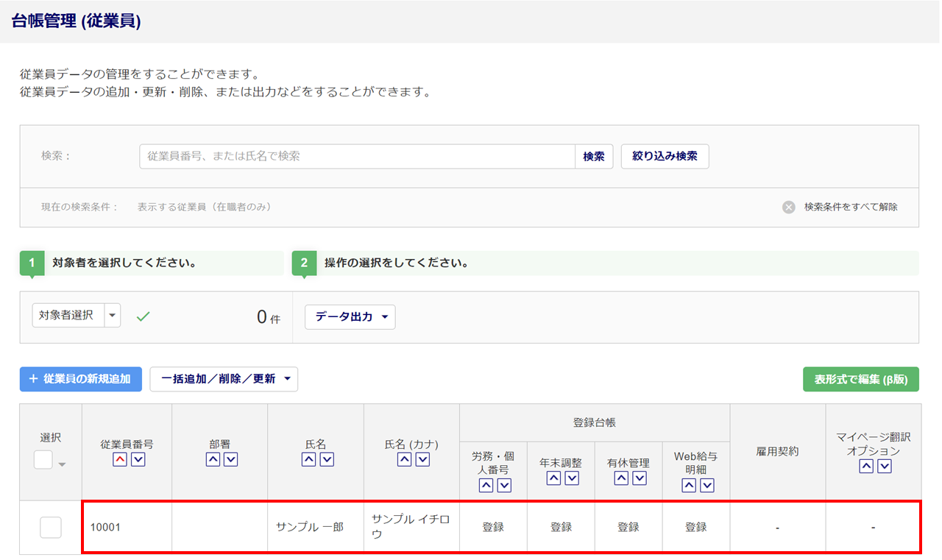Open 一括追加/削除/更新 dropdown

point(224,379)
